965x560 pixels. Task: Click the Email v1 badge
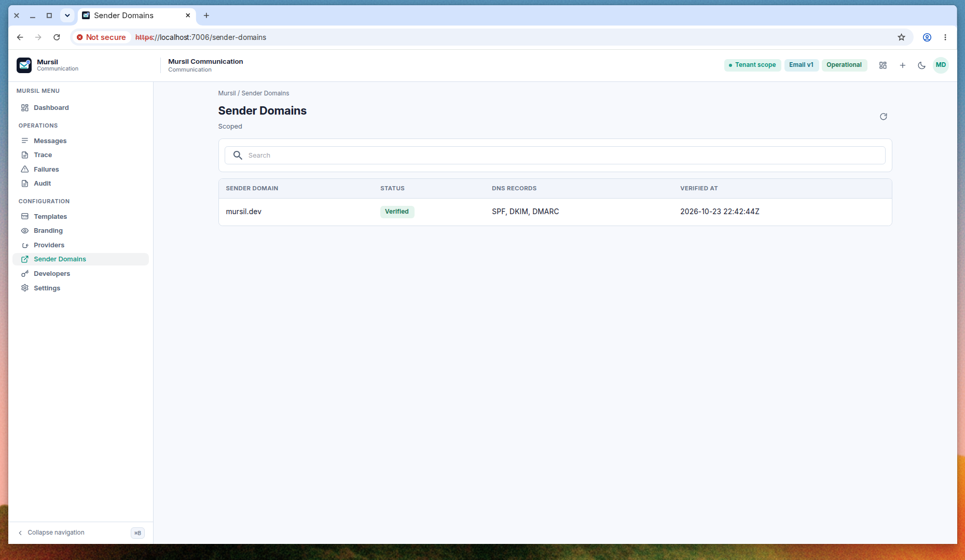tap(802, 65)
